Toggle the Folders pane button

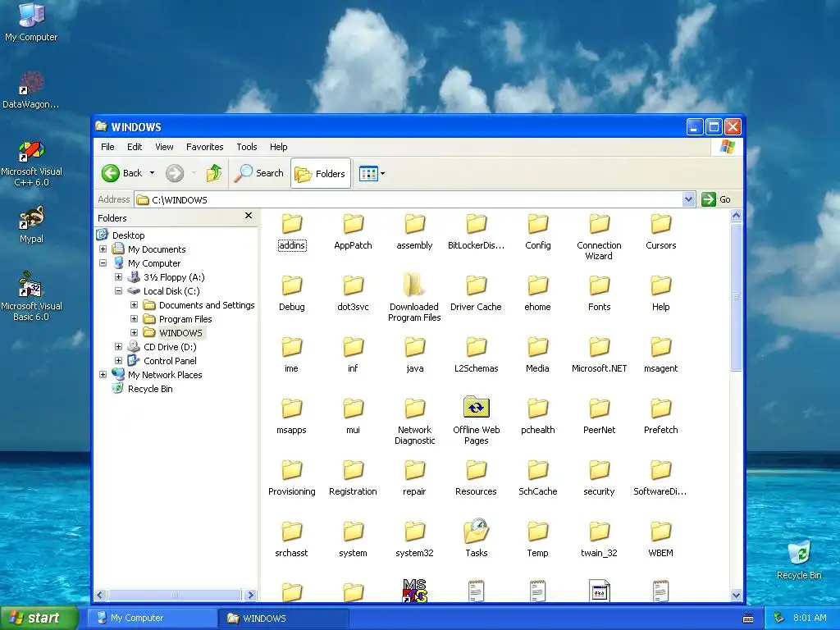pos(321,174)
